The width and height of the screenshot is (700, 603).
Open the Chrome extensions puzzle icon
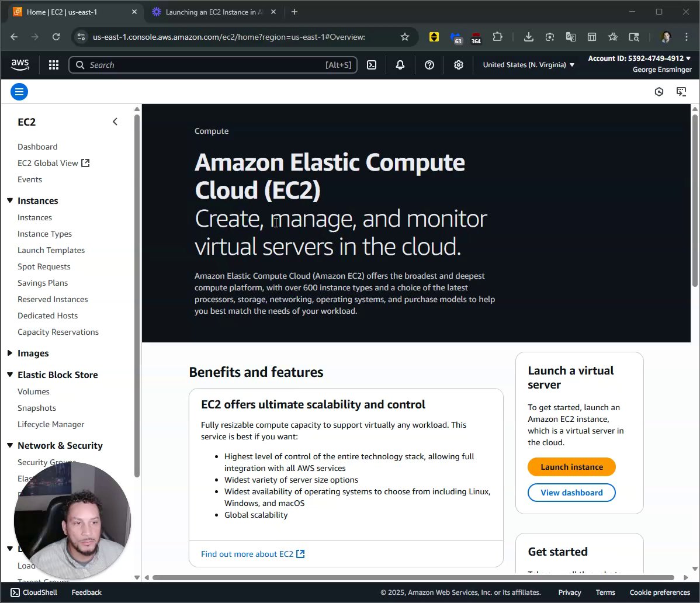tap(497, 37)
